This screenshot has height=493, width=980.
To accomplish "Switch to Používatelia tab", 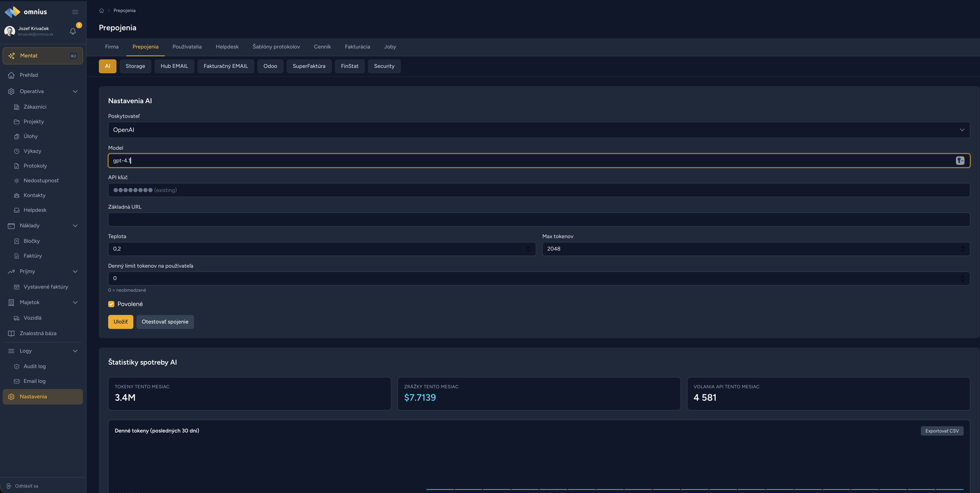I will 187,47.
